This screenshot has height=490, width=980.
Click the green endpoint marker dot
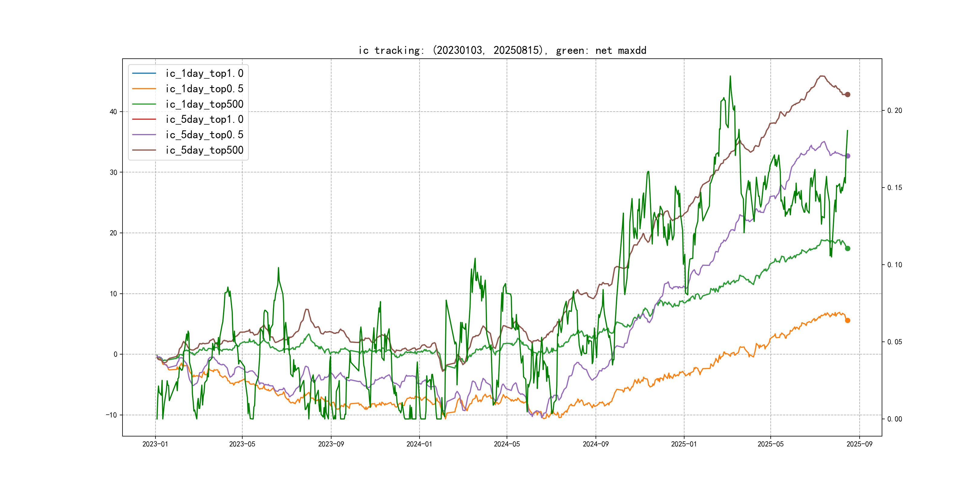tap(848, 248)
